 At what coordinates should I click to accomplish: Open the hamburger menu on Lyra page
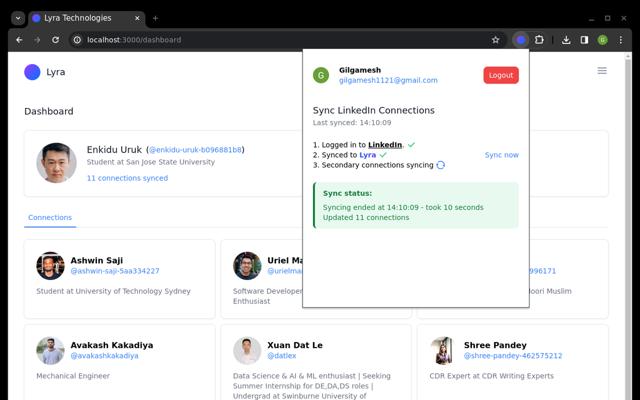[x=602, y=71]
